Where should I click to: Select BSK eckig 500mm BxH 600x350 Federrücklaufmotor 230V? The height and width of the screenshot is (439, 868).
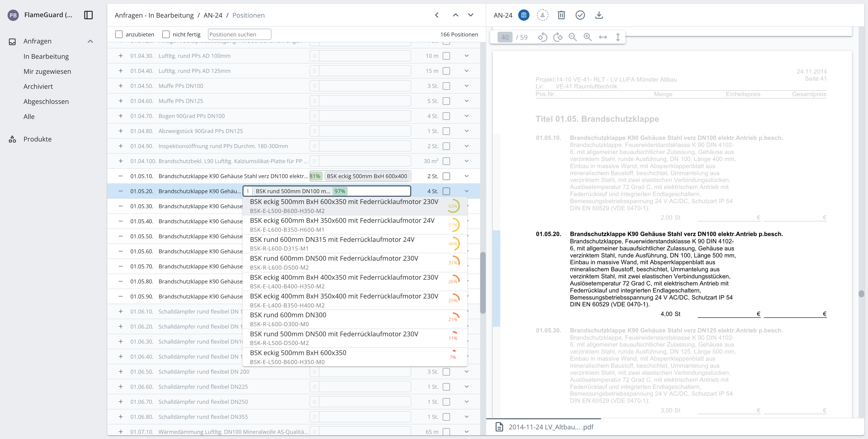pyautogui.click(x=355, y=206)
